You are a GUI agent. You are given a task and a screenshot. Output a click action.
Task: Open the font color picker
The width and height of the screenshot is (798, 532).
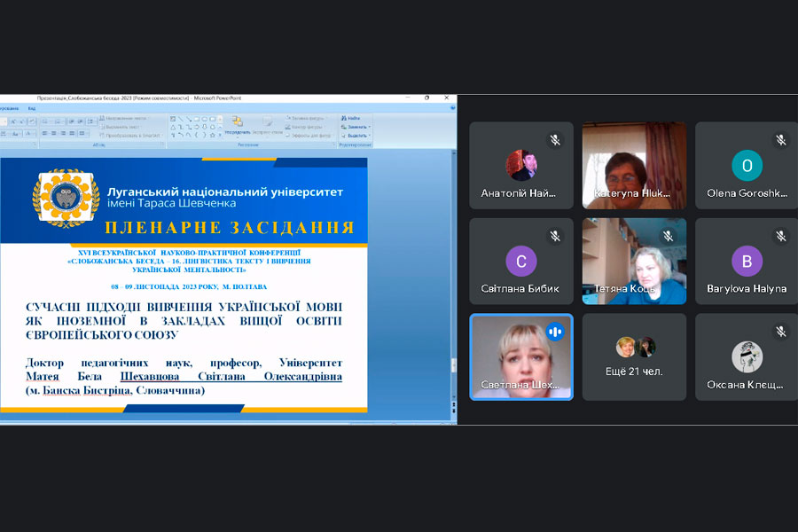pos(29,133)
